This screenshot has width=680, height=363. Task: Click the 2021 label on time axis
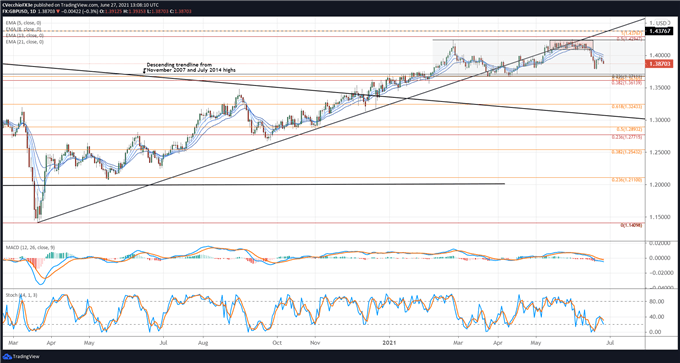[x=389, y=342]
